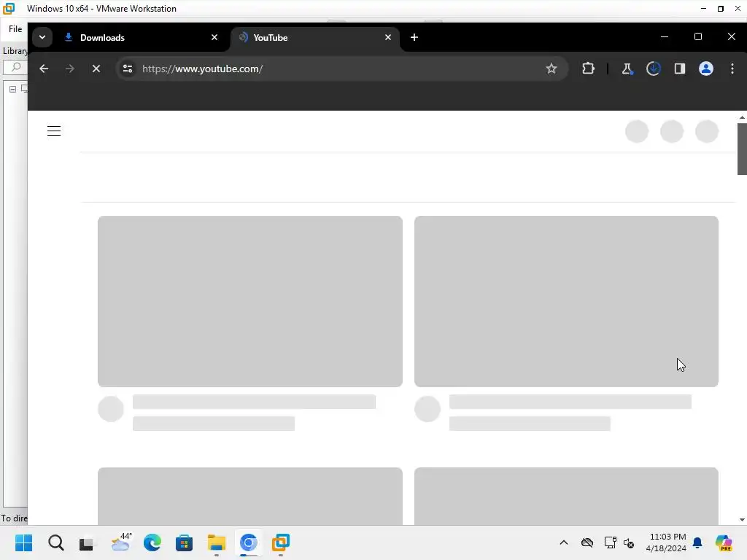Open File Explorer from the taskbar

(216, 542)
